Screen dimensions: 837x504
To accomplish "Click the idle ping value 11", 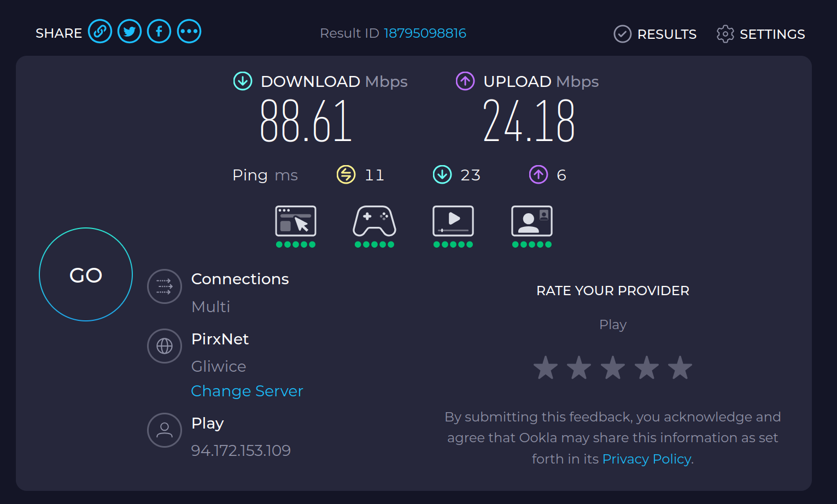I will coord(374,175).
